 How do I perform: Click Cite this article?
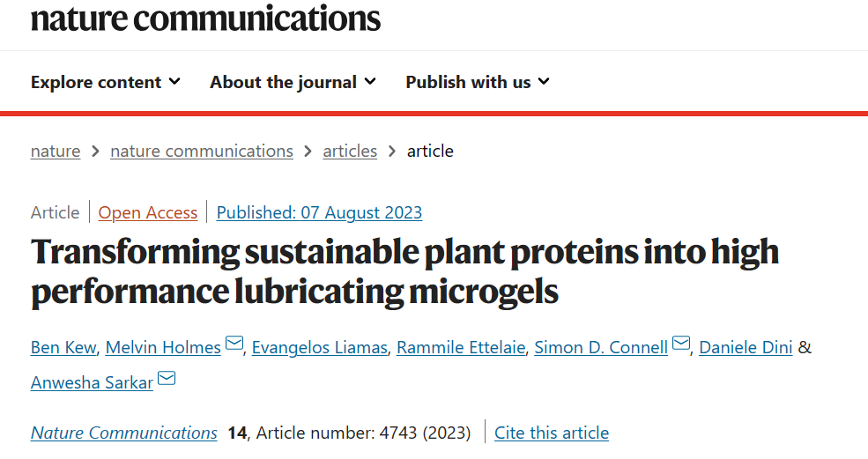[x=552, y=433]
